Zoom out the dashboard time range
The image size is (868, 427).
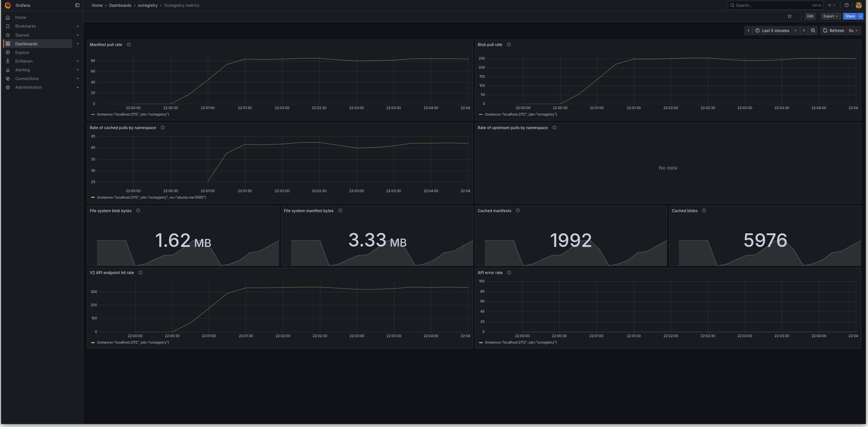tap(812, 31)
